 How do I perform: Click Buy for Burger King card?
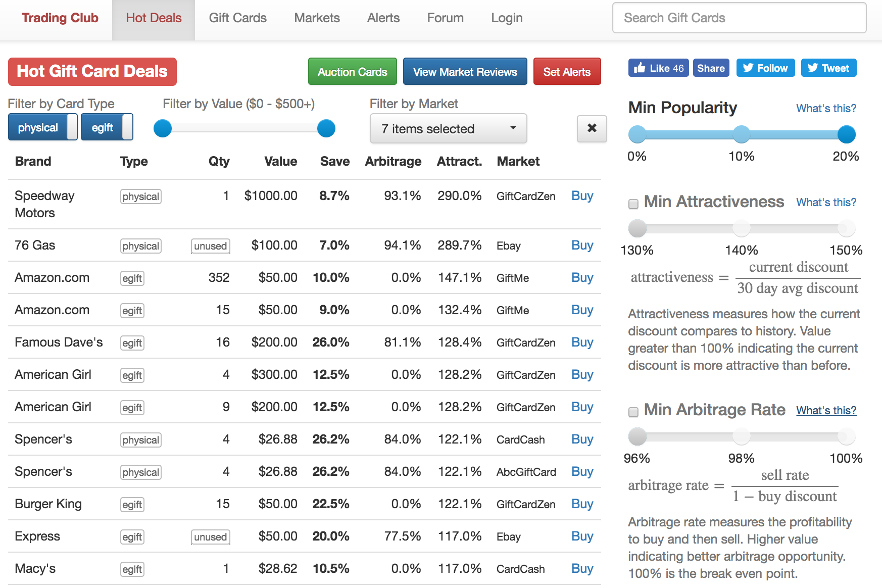point(582,504)
